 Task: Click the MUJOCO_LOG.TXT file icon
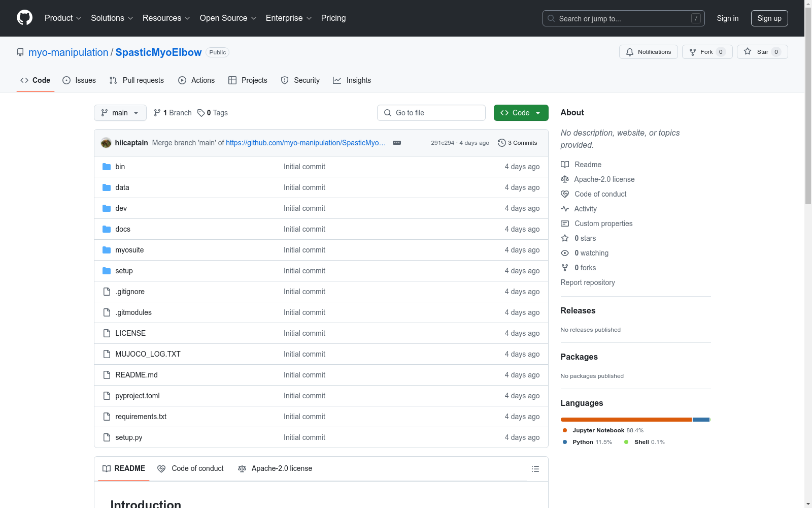coord(107,354)
